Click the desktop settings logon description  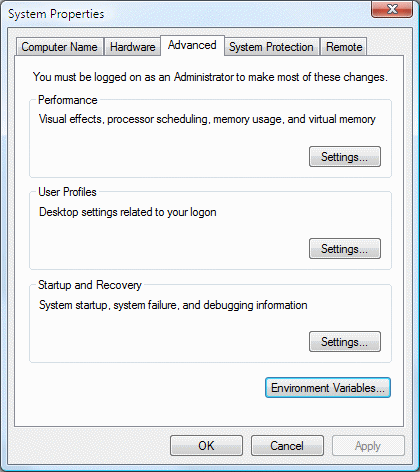click(x=128, y=212)
